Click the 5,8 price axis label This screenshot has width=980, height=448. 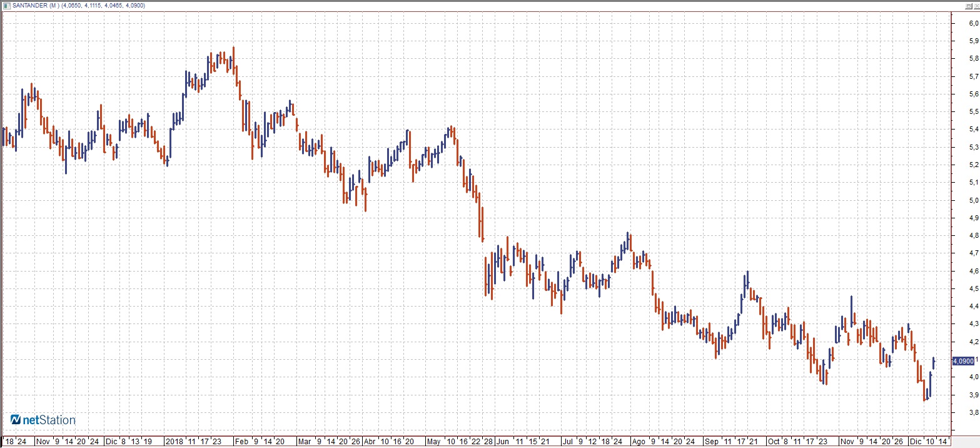(973, 59)
